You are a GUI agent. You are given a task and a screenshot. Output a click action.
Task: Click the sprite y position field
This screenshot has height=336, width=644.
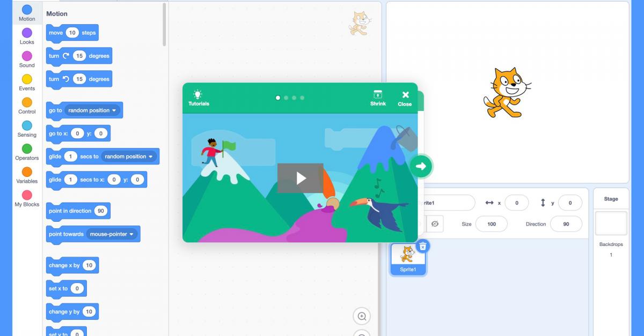tap(570, 203)
